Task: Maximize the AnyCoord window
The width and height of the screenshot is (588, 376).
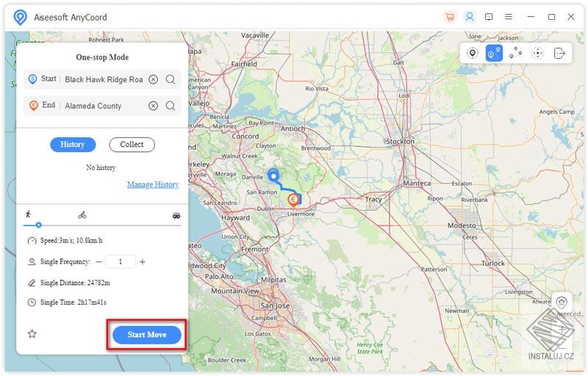Action: coord(551,17)
